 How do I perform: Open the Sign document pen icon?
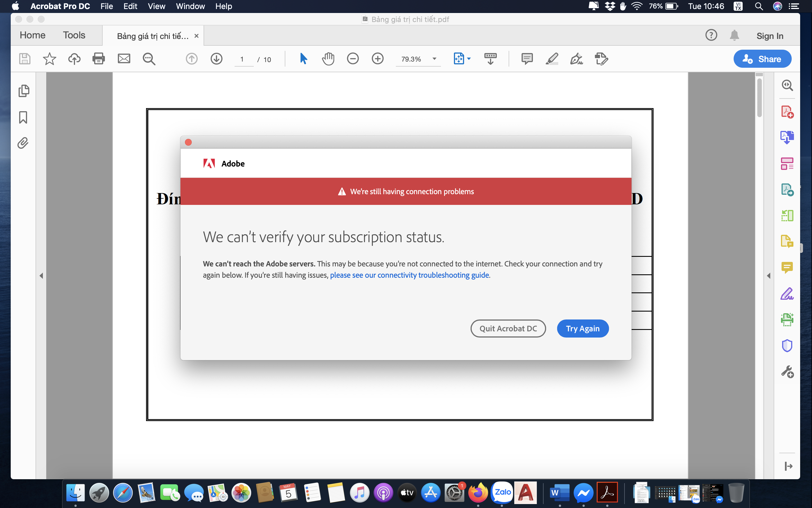(577, 59)
